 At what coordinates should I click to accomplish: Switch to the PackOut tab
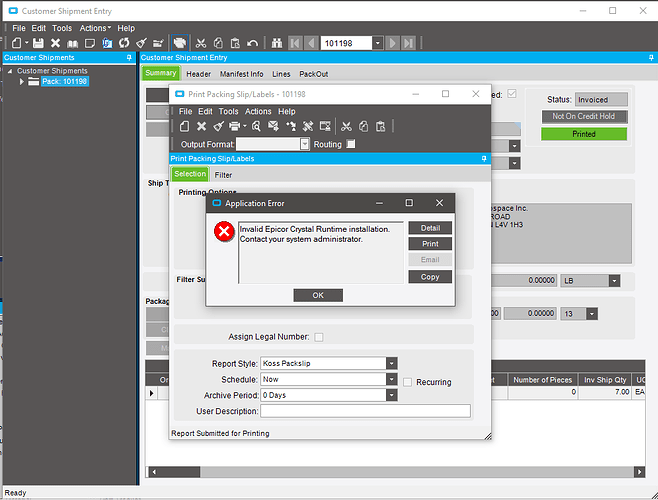pos(313,74)
